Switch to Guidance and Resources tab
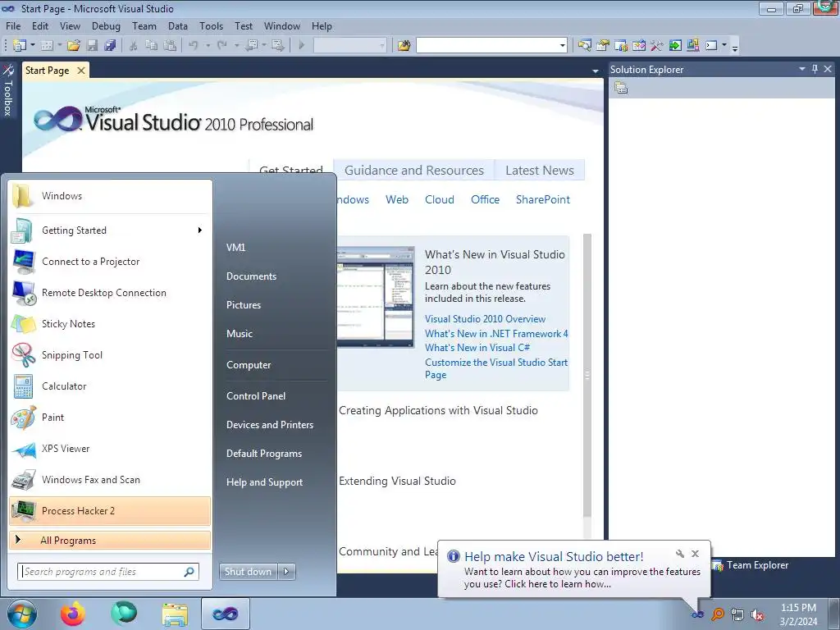The image size is (840, 630). [x=414, y=171]
